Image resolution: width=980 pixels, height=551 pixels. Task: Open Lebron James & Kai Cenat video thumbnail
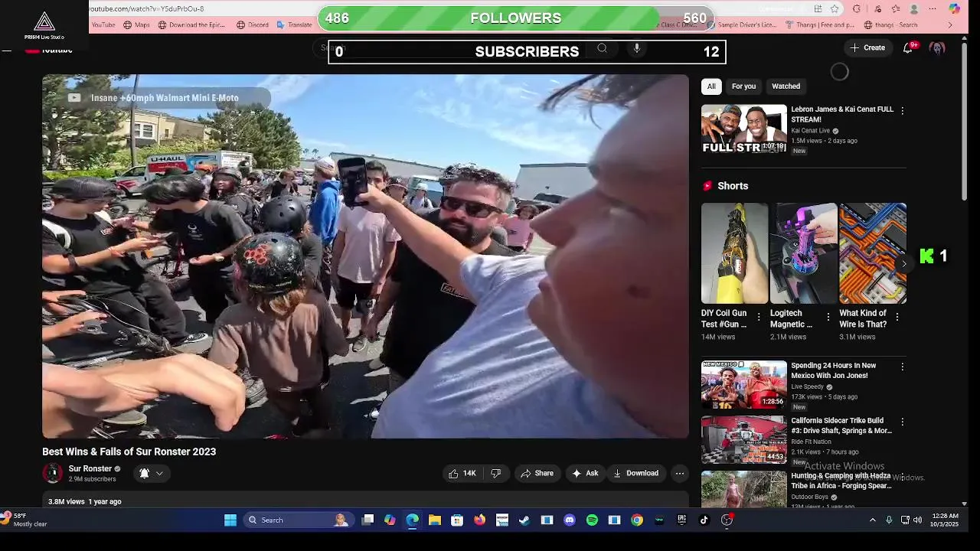click(x=744, y=129)
